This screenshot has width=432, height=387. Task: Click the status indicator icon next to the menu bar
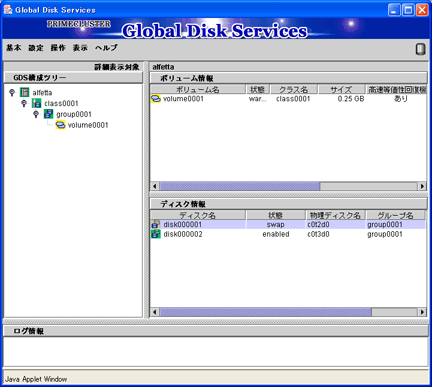[421, 49]
